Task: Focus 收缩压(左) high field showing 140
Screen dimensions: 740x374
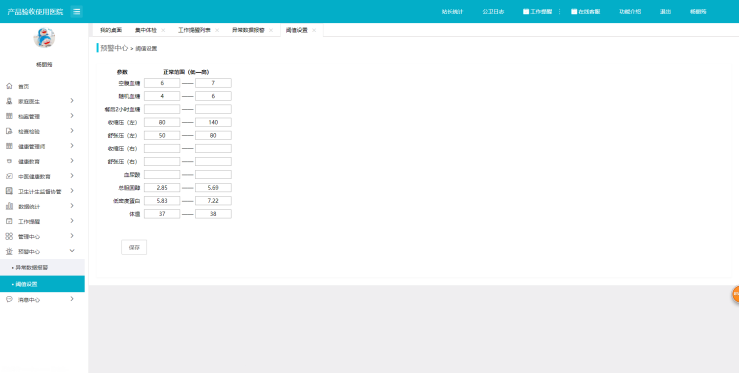Action: tap(213, 122)
